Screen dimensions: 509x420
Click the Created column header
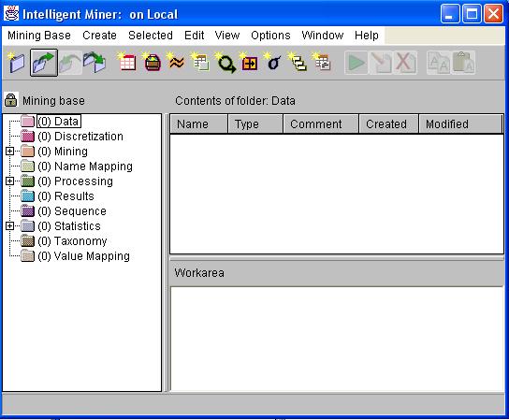pyautogui.click(x=389, y=124)
